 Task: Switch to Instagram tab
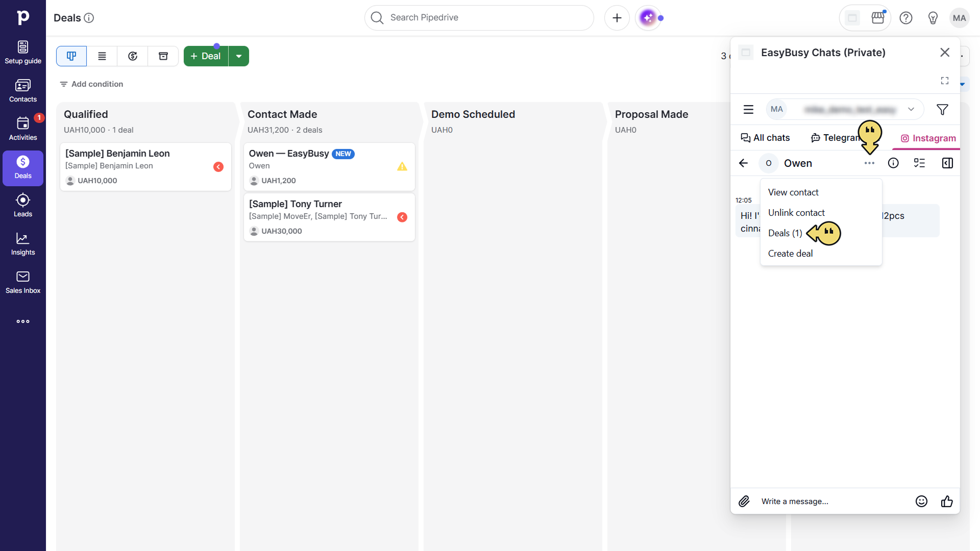point(928,138)
